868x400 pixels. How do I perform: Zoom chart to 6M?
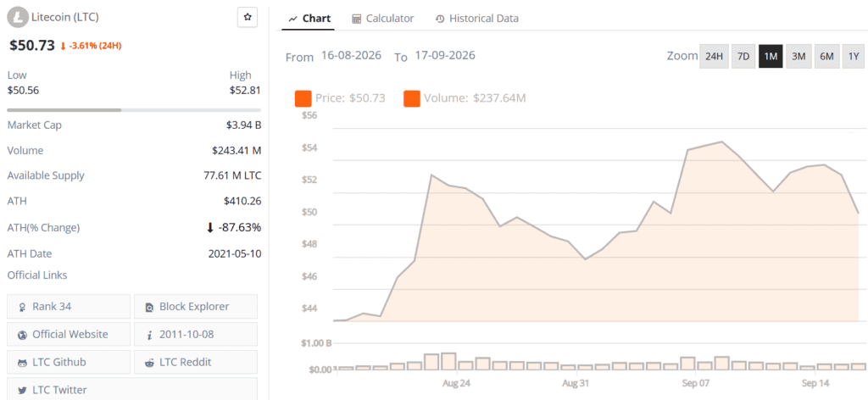point(826,57)
